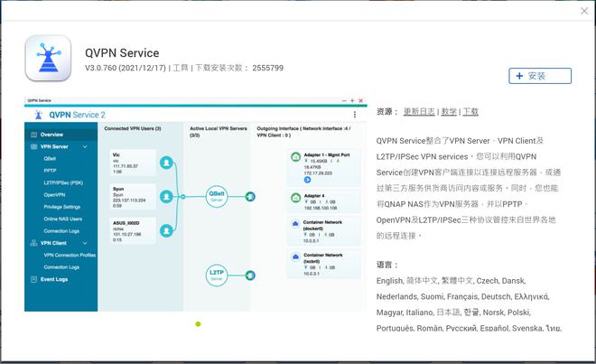Click the Connected VPN Users (3) heading
Screen dimensions: 596x364
133,128
